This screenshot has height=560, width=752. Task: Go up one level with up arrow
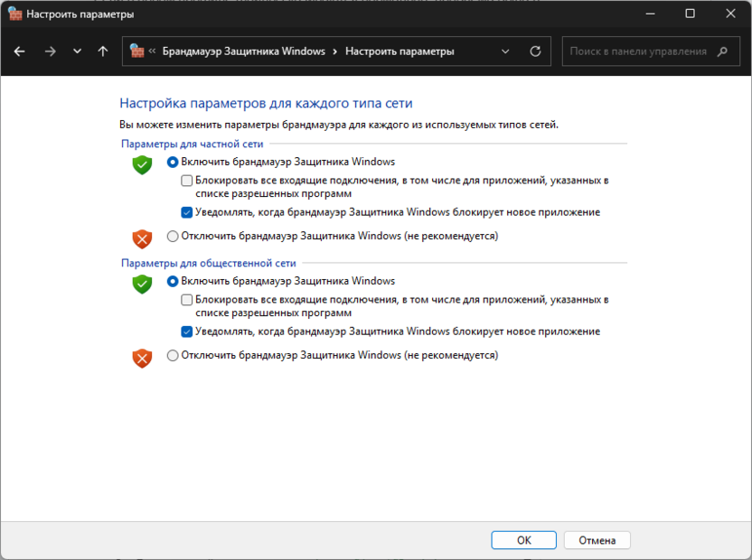tap(103, 51)
